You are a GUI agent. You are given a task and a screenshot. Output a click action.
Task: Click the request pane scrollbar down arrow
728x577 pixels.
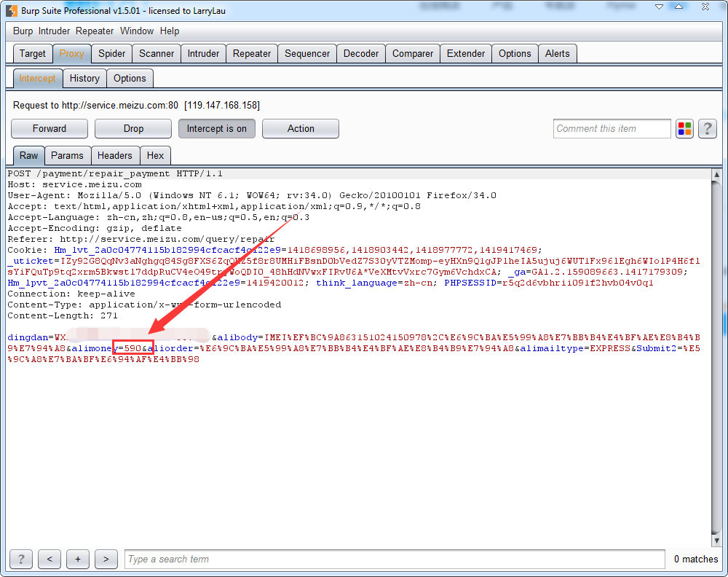[716, 541]
